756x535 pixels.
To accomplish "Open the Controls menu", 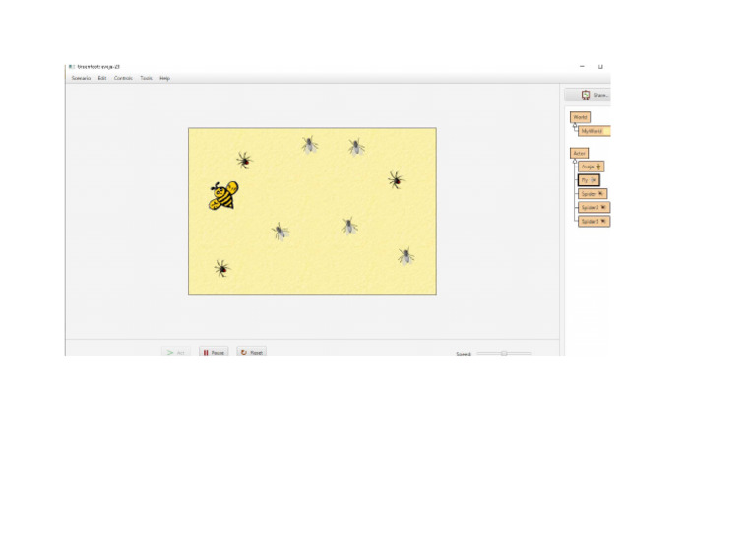I will point(123,78).
